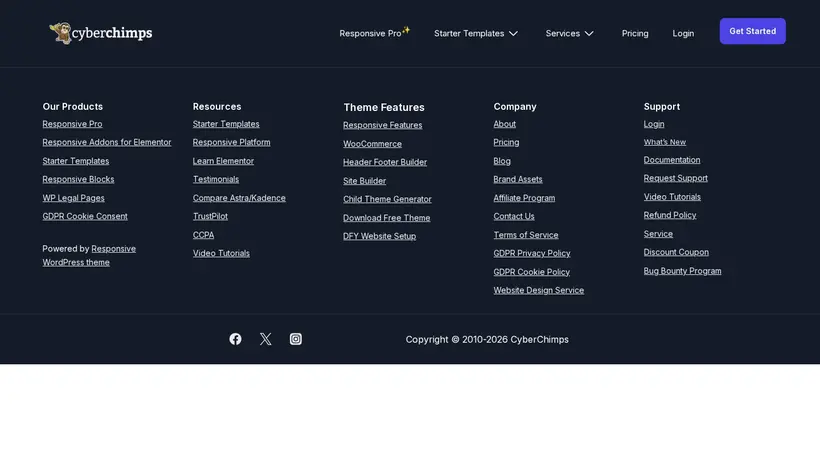Click the CyberChimps logo
This screenshot has width=820, height=461.
click(x=100, y=33)
